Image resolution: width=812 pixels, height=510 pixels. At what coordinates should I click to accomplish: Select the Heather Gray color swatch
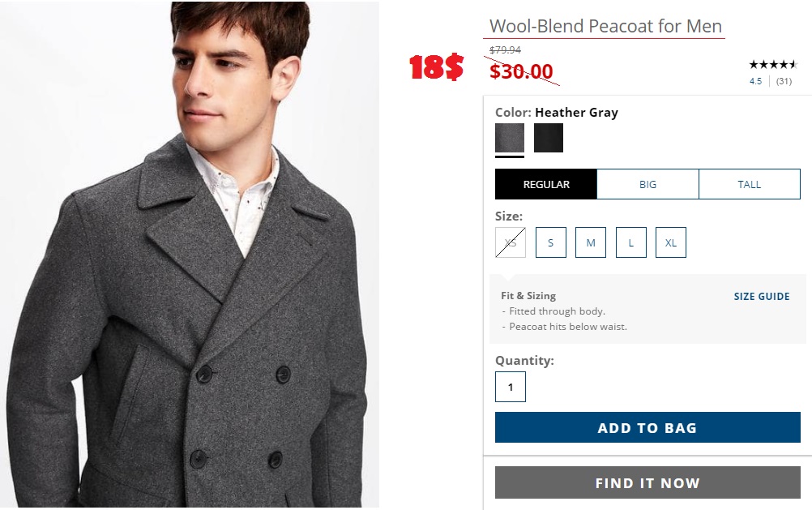(x=510, y=138)
